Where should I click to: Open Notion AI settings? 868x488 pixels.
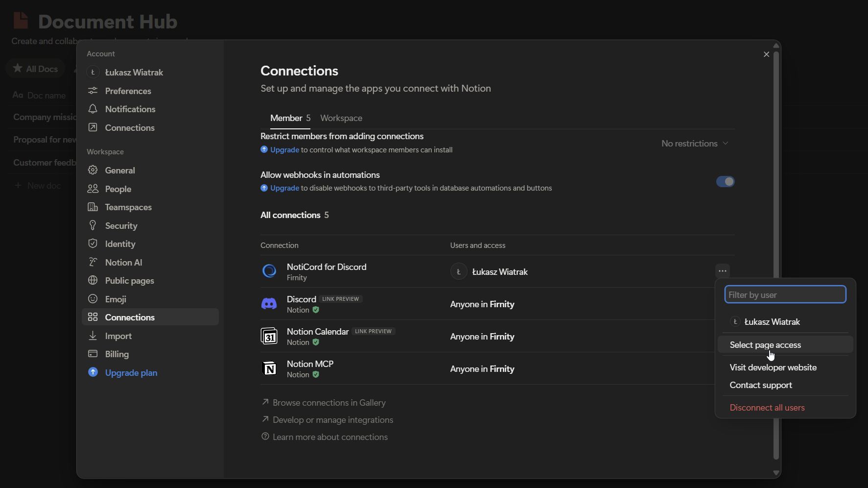tap(123, 262)
